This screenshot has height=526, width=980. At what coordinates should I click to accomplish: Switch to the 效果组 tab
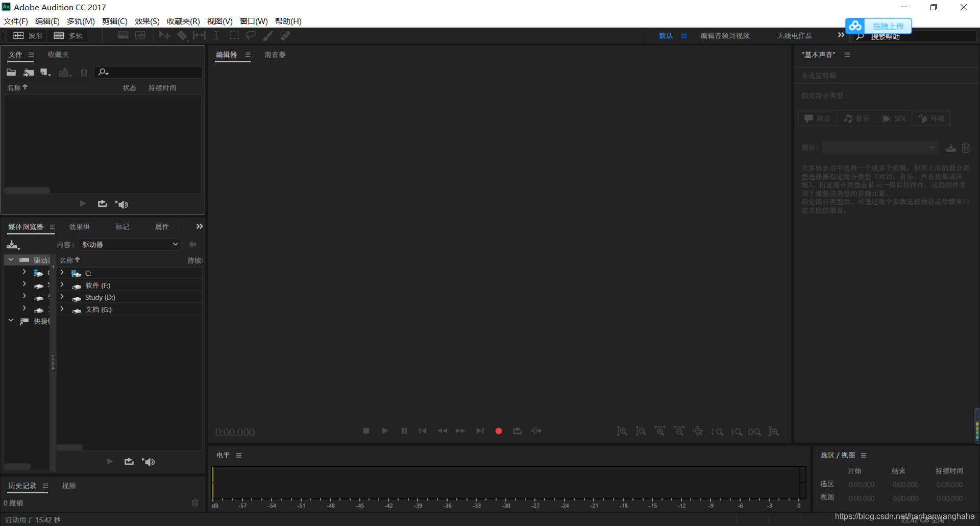pyautogui.click(x=79, y=227)
